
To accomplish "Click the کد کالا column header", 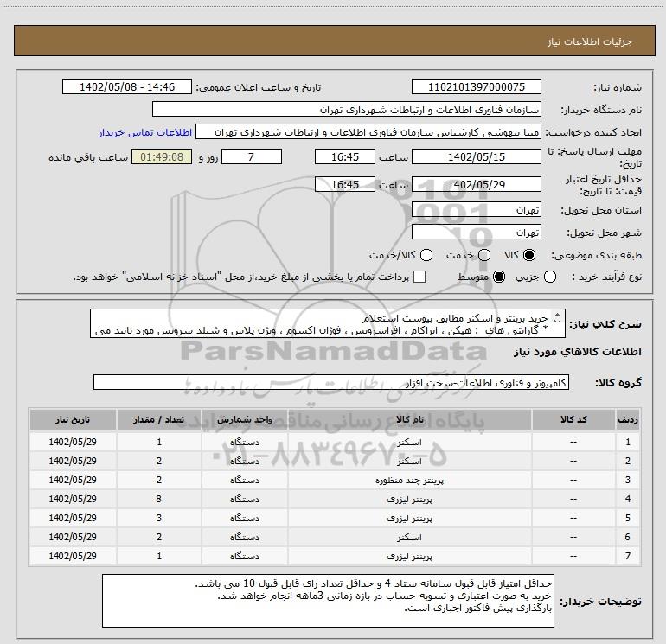I will click(573, 420).
